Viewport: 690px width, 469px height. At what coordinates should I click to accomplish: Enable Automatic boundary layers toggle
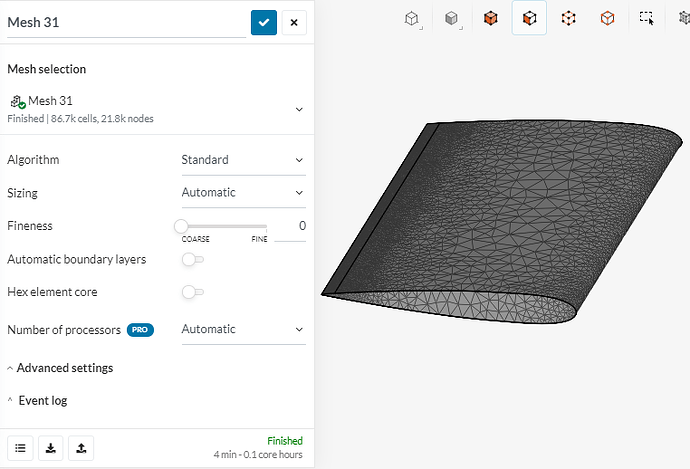pyautogui.click(x=193, y=259)
